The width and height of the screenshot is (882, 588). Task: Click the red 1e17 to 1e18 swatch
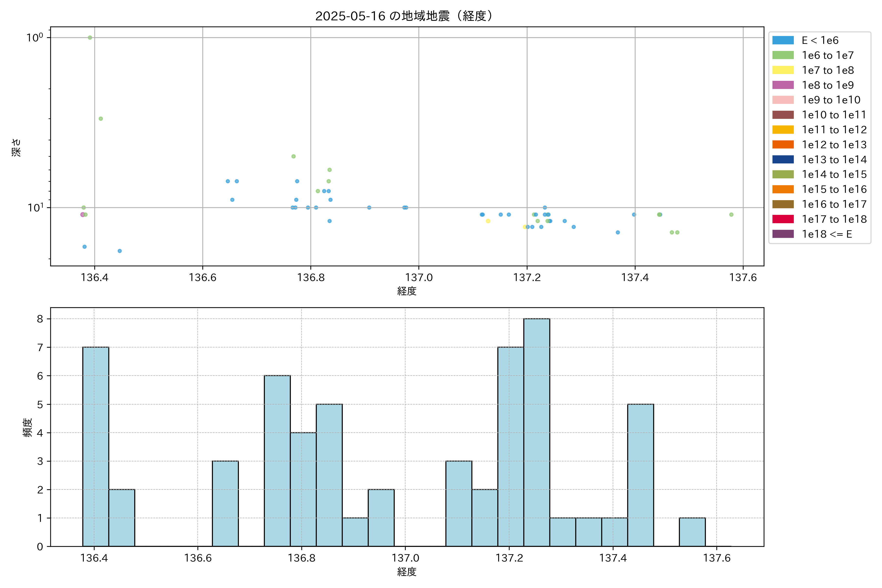tap(783, 219)
